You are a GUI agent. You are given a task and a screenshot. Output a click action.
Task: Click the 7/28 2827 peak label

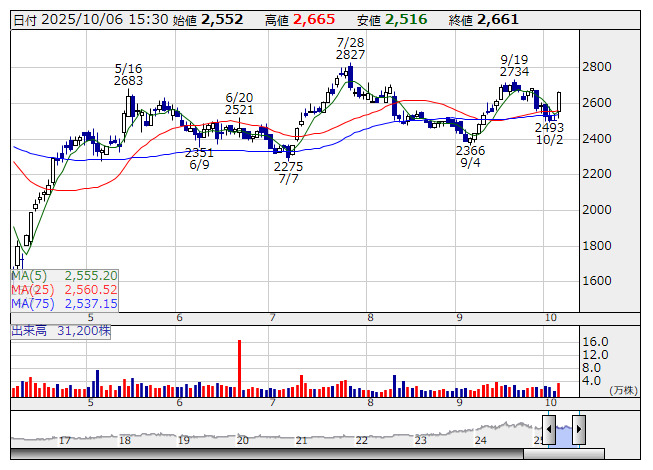coord(350,49)
